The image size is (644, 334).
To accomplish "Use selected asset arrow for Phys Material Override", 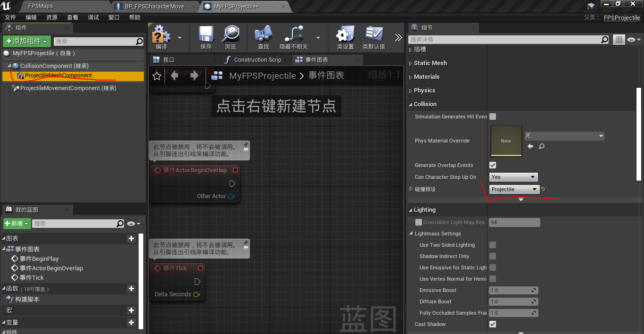I will point(530,146).
